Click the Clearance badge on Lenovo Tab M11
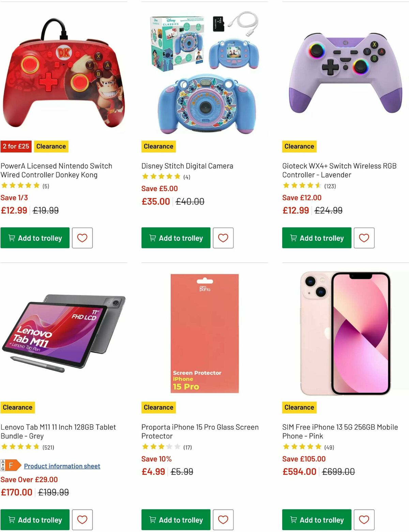 18,407
